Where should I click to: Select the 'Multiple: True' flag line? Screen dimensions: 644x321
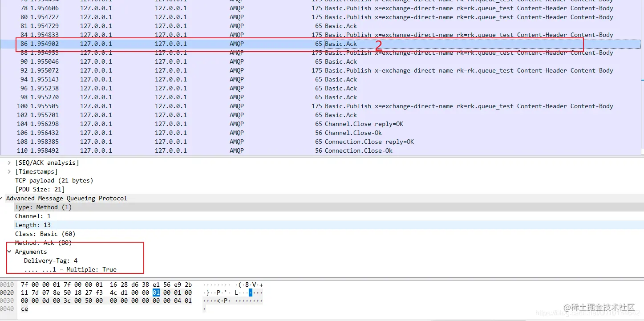coord(70,269)
